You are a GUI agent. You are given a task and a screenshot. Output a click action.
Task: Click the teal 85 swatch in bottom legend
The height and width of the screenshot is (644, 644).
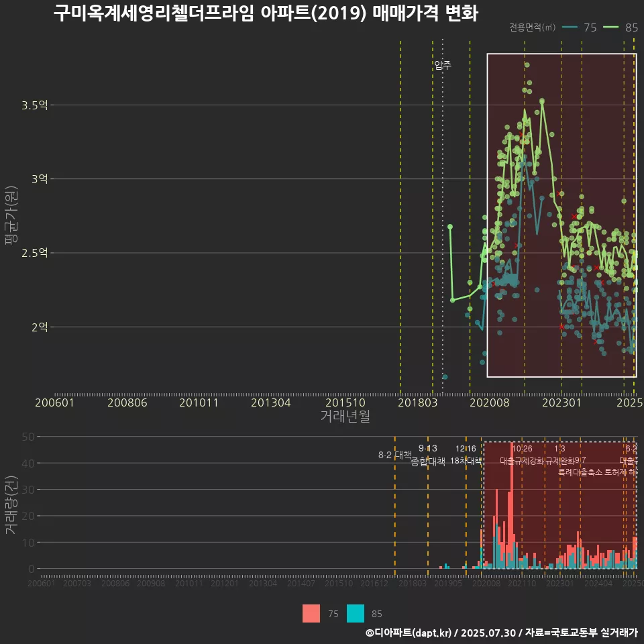click(356, 614)
